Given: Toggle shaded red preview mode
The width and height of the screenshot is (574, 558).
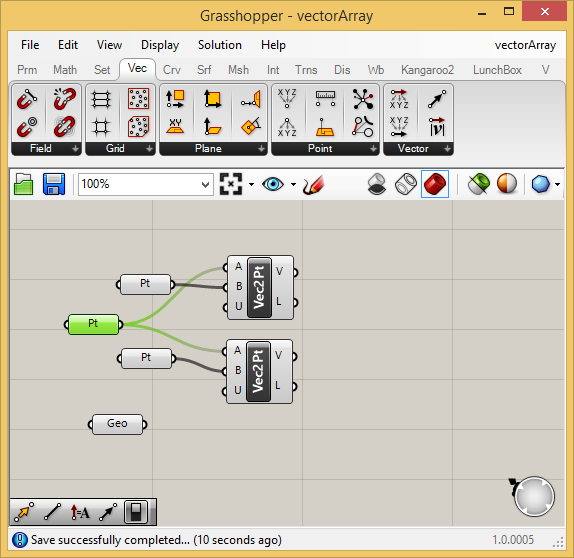Looking at the screenshot, I should click(435, 184).
